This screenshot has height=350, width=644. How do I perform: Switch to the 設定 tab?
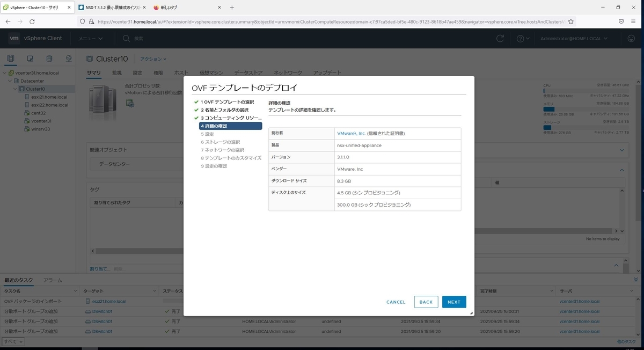pos(138,73)
